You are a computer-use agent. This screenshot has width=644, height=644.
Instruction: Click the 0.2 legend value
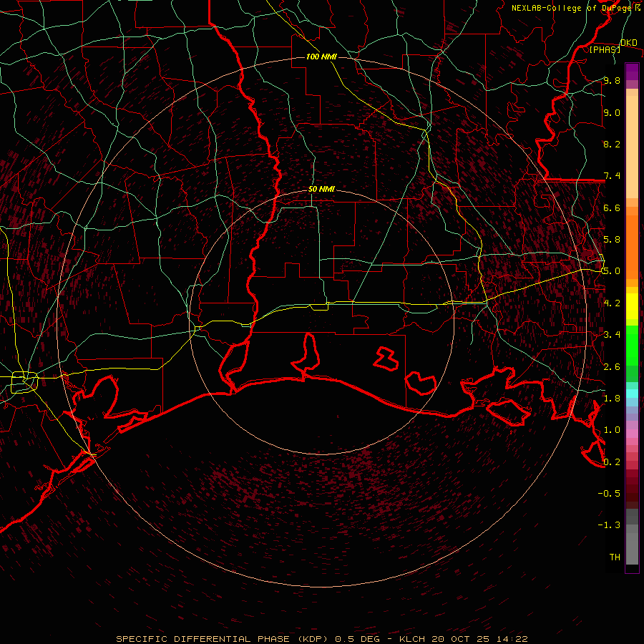(x=612, y=462)
